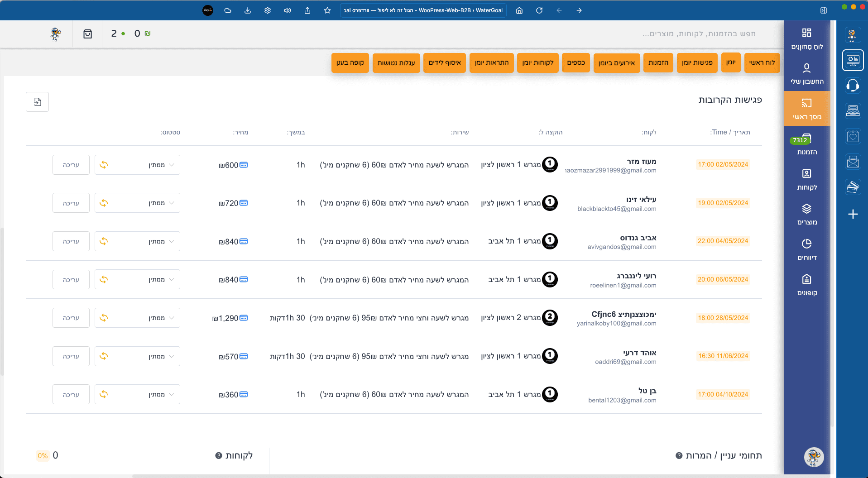Image resolution: width=868 pixels, height=478 pixels.
Task: Open לוח מחוונים dashboard in sidebar
Action: [x=807, y=38]
